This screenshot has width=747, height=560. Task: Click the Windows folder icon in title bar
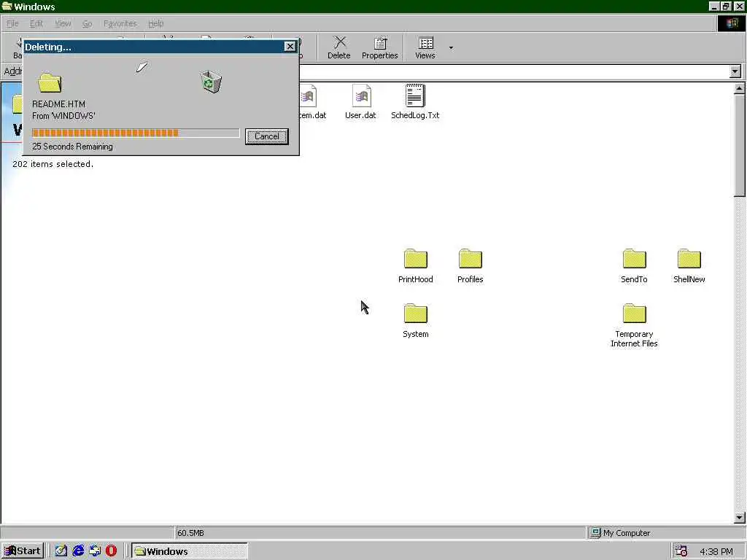tap(7, 6)
